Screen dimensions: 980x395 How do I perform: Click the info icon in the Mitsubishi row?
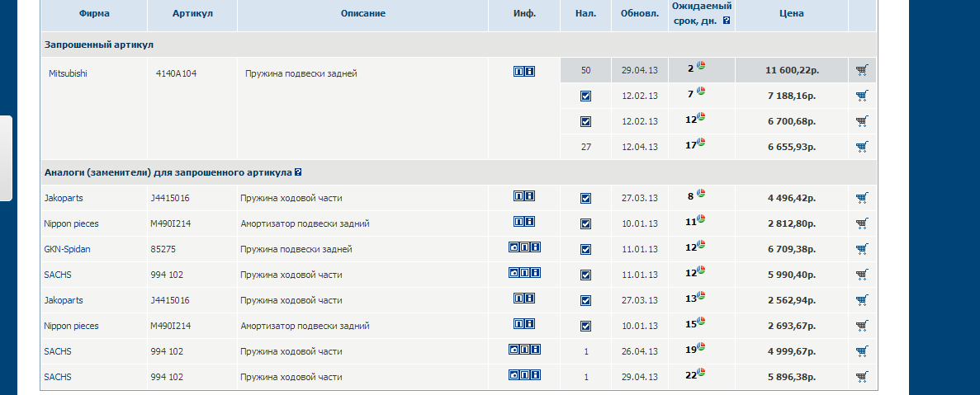(x=529, y=72)
